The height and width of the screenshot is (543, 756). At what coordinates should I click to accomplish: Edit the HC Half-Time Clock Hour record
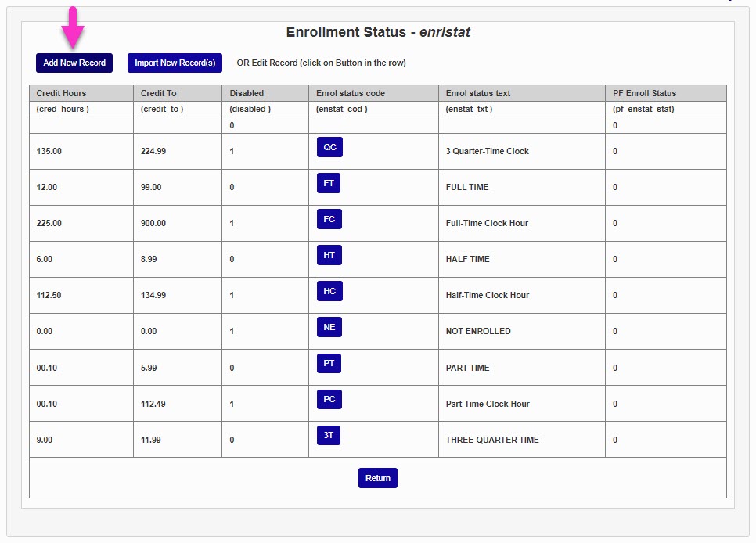(329, 291)
